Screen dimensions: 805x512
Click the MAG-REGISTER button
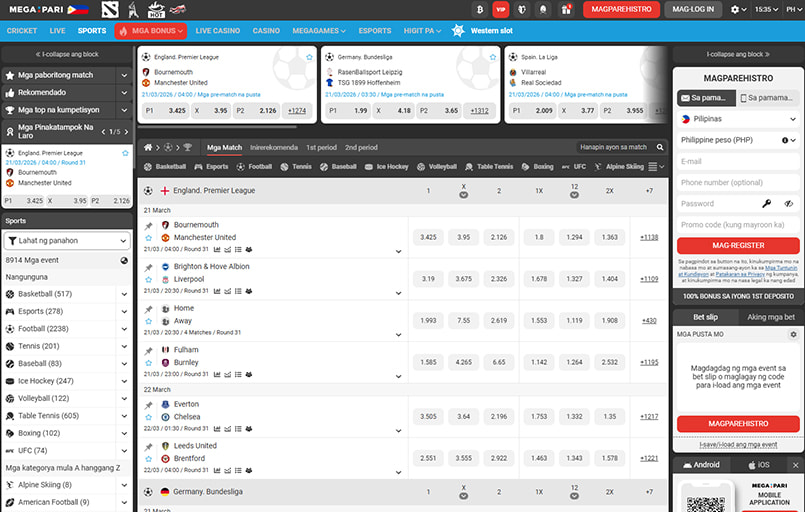tap(738, 246)
